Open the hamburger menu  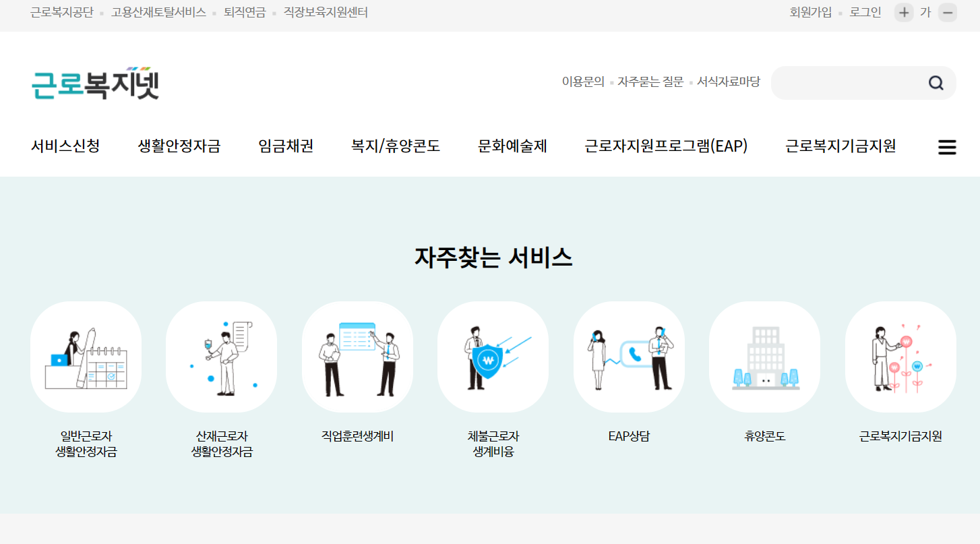click(x=947, y=146)
